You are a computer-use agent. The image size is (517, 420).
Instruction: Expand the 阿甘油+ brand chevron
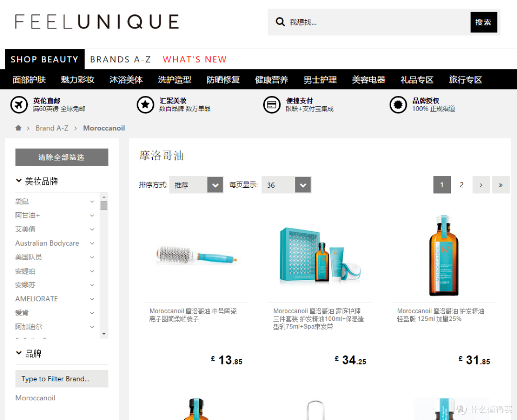(x=92, y=216)
